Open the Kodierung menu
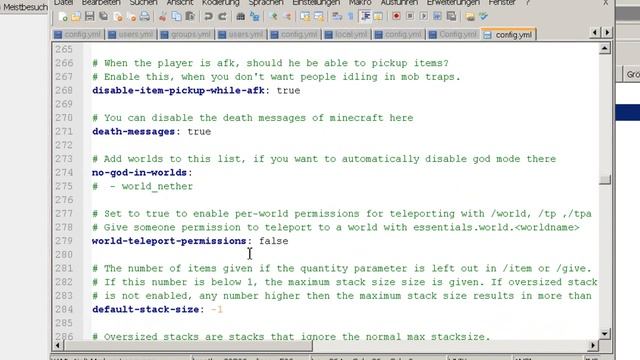This screenshot has width=640, height=360. 221,2
